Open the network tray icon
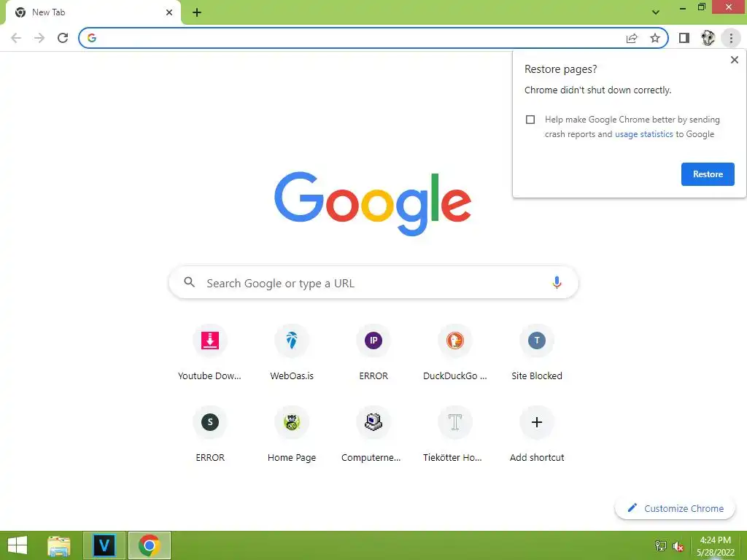The height and width of the screenshot is (560, 747). click(661, 546)
